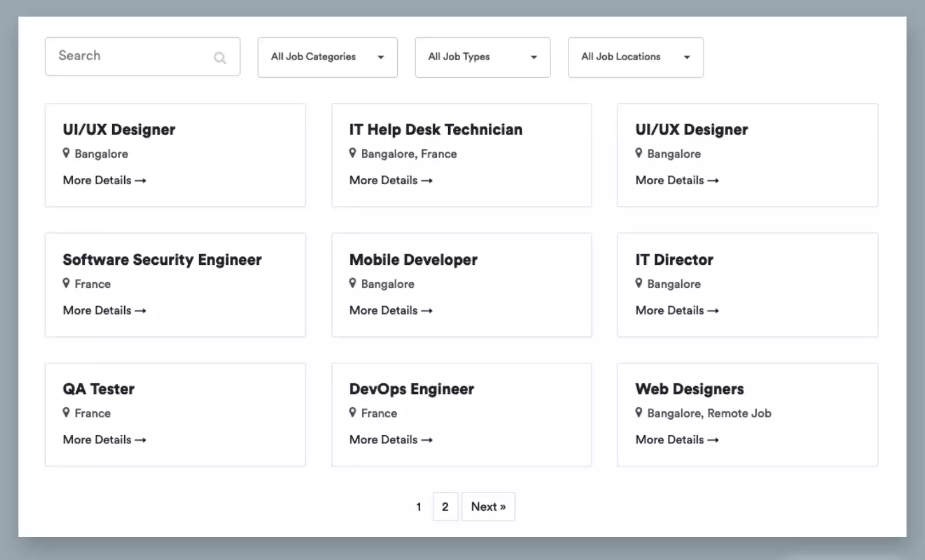
Task: Click arrow icon on IT Director More Details
Action: coord(713,311)
